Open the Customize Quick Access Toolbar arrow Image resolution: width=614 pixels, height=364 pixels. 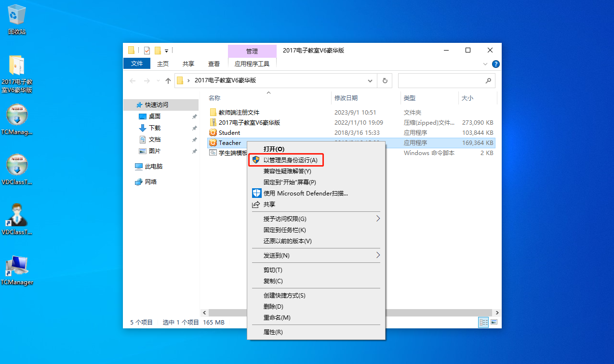166,51
